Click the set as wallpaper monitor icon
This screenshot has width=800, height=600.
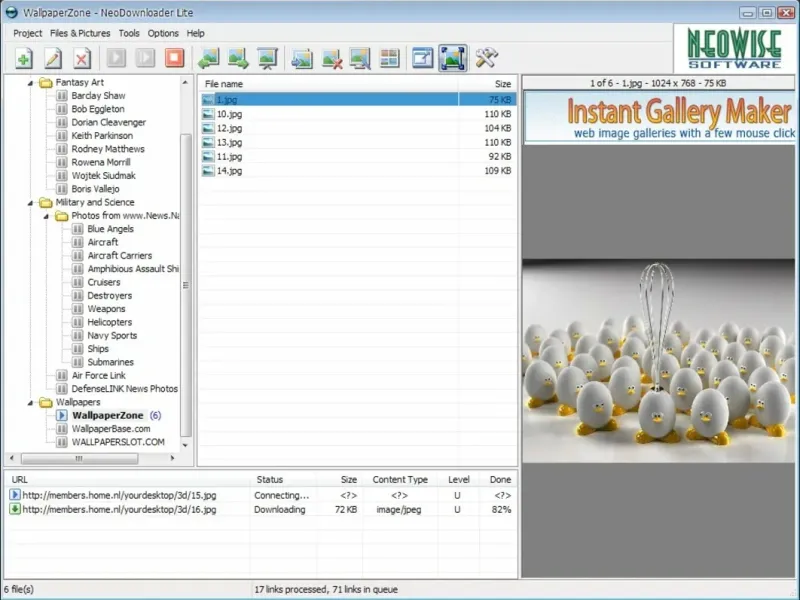coord(360,58)
